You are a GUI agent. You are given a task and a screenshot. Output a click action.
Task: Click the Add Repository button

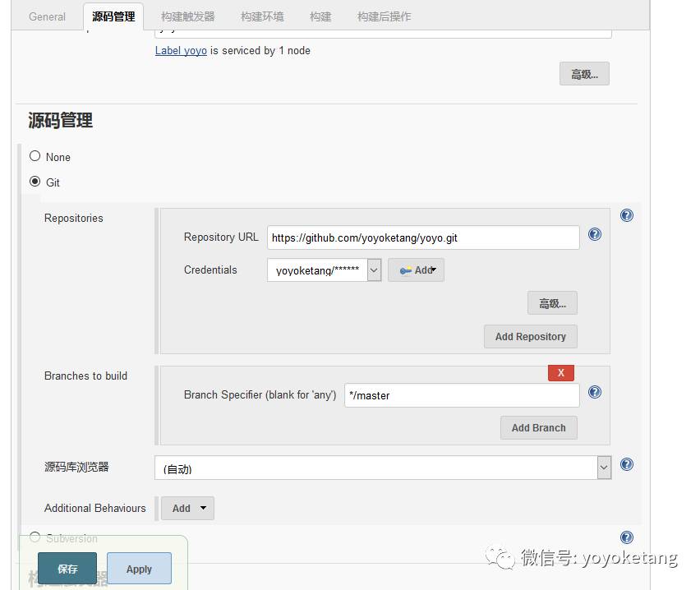point(531,336)
